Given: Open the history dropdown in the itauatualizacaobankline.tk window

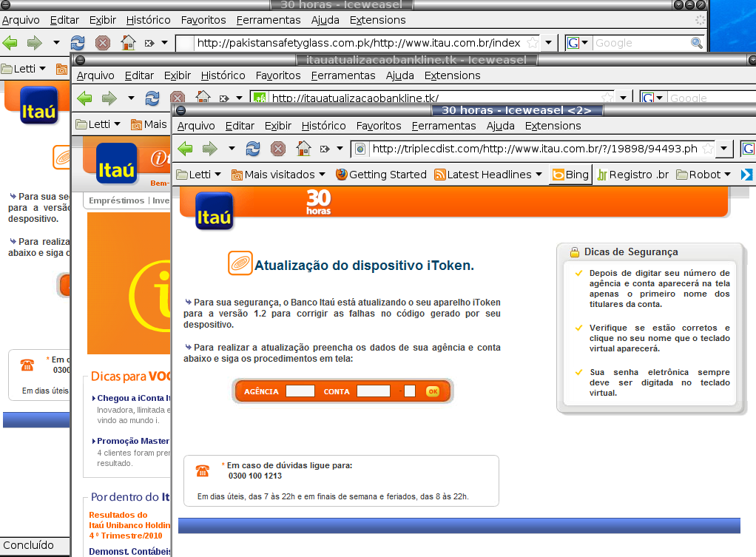Looking at the screenshot, I should 131,98.
